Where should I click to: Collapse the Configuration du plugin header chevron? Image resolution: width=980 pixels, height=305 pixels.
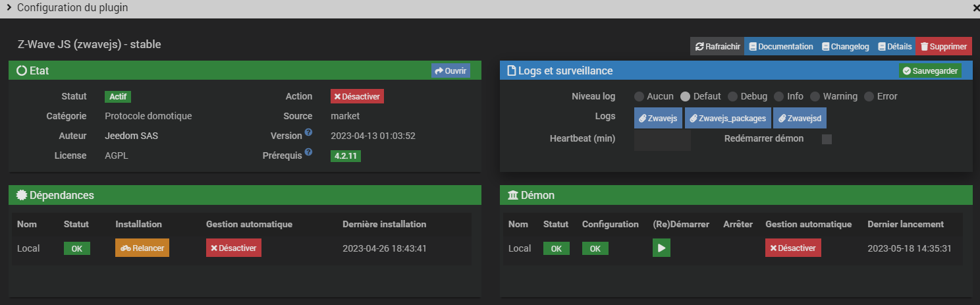9,9
